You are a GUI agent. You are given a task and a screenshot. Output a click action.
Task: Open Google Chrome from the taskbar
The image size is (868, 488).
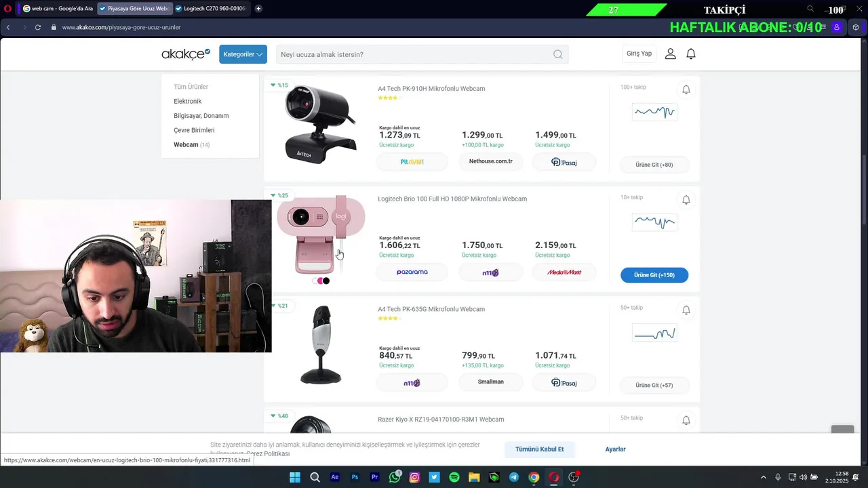(534, 477)
